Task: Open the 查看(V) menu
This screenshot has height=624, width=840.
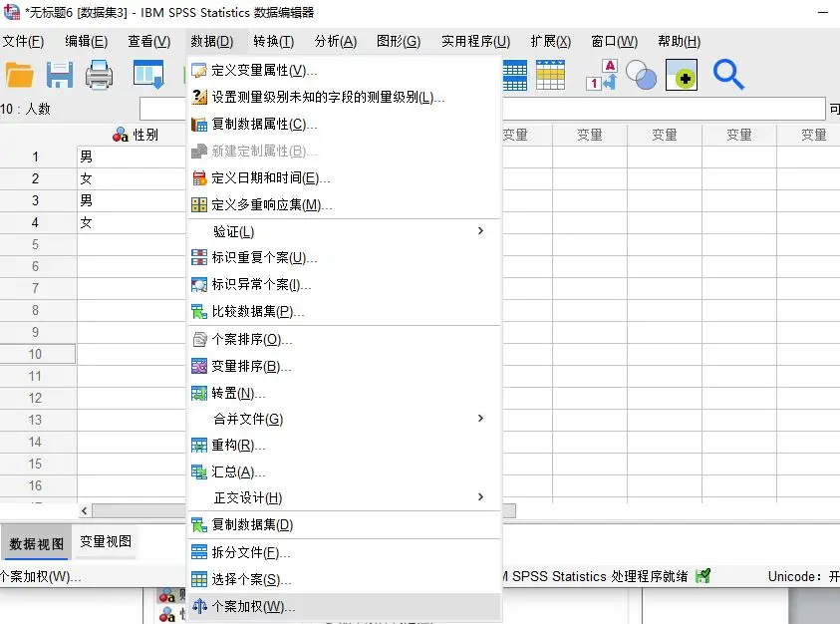Action: tap(148, 41)
